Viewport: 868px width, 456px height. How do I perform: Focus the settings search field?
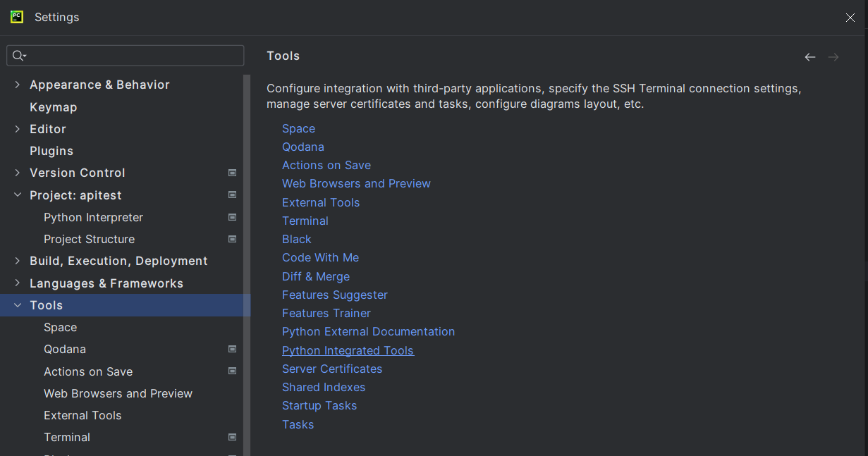click(x=134, y=56)
